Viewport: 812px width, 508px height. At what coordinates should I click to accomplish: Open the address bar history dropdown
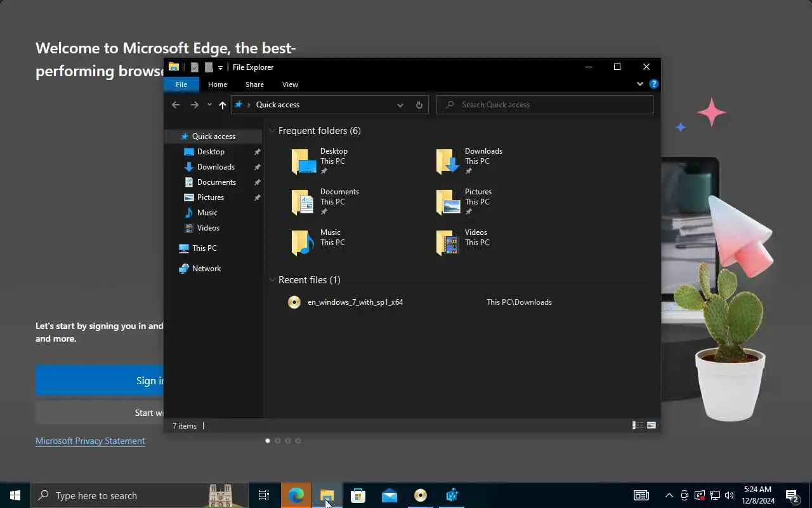pyautogui.click(x=400, y=105)
